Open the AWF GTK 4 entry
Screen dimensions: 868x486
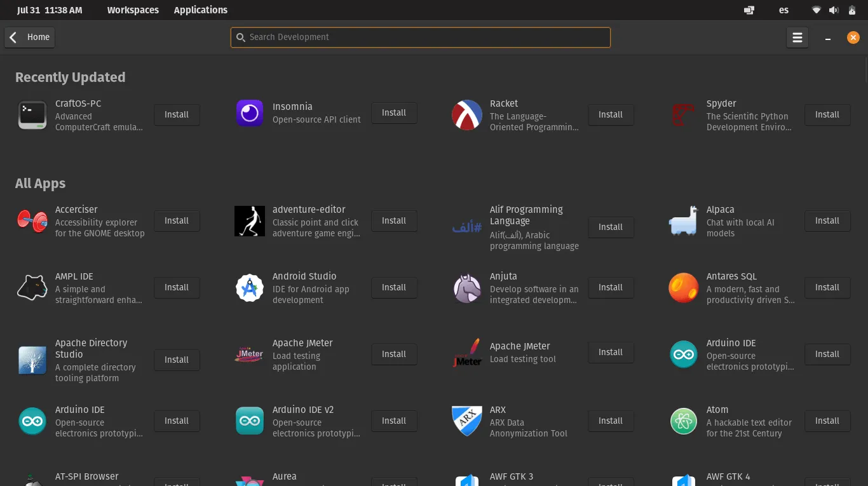click(x=728, y=476)
